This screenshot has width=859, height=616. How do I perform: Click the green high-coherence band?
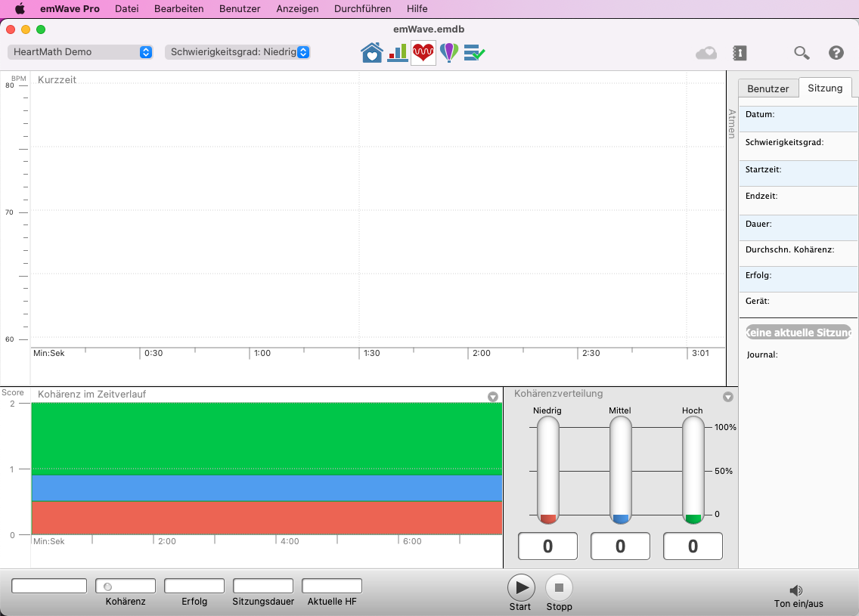click(267, 438)
